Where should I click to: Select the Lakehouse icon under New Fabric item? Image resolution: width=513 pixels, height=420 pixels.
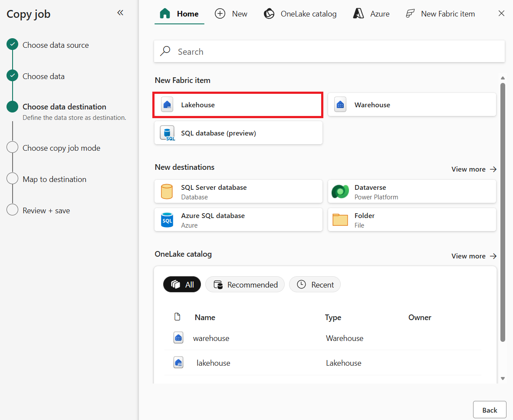(x=167, y=105)
